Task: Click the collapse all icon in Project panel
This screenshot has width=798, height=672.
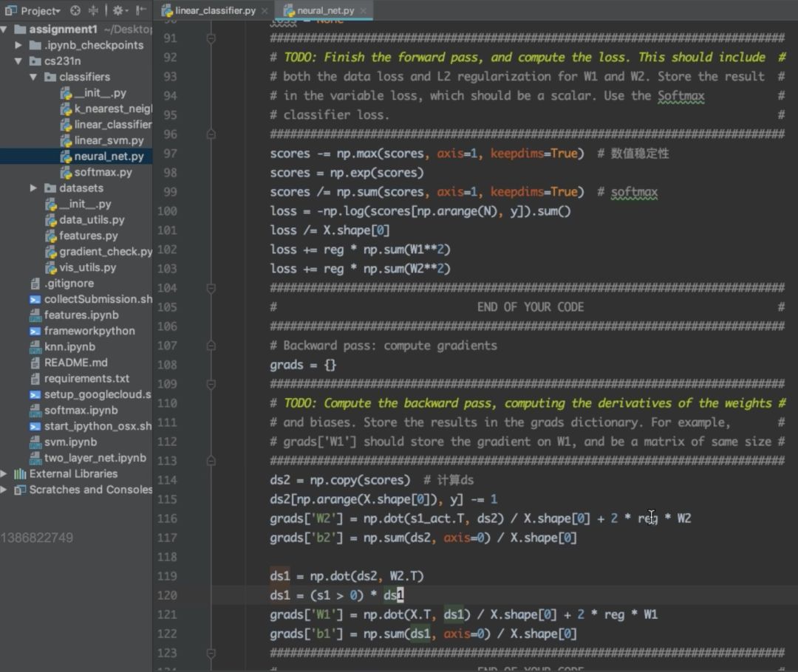Action: [x=93, y=10]
